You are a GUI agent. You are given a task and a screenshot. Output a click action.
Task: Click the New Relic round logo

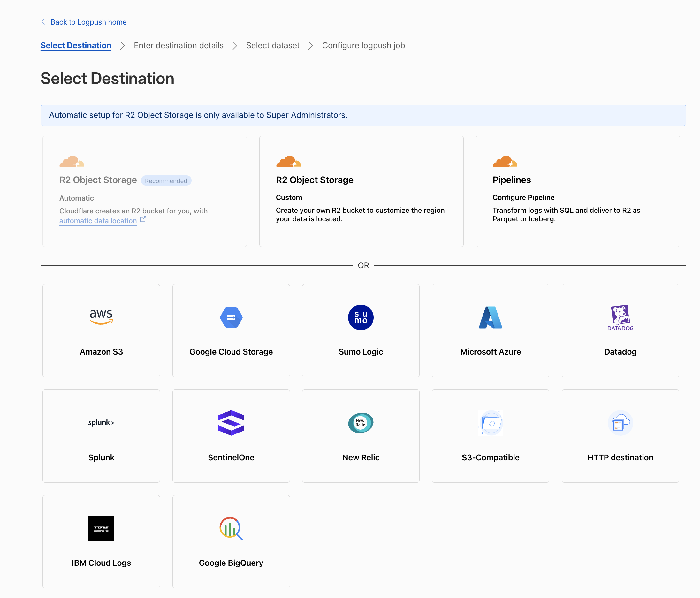point(361,423)
